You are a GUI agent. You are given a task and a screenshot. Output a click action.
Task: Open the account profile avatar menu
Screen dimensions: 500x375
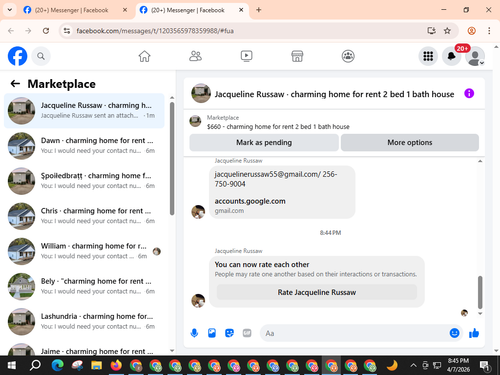pos(475,57)
